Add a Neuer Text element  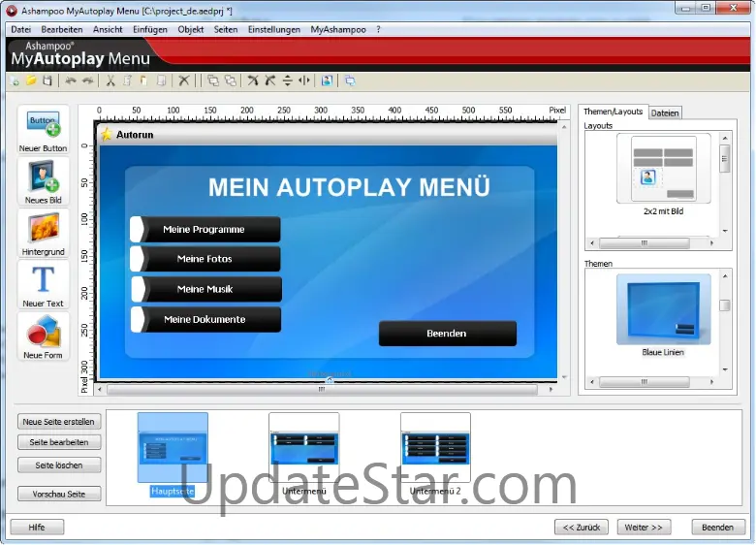click(43, 285)
